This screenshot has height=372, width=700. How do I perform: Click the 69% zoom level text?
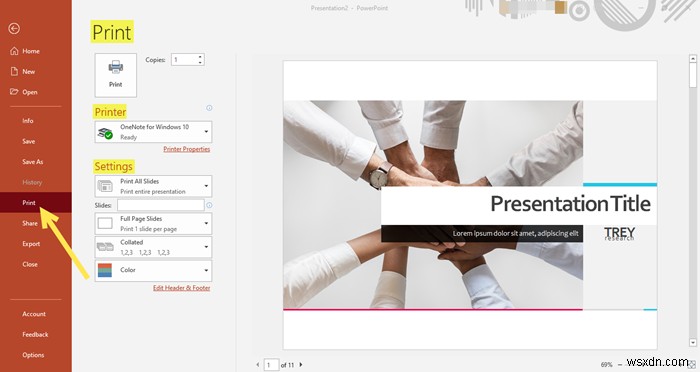pyautogui.click(x=606, y=365)
